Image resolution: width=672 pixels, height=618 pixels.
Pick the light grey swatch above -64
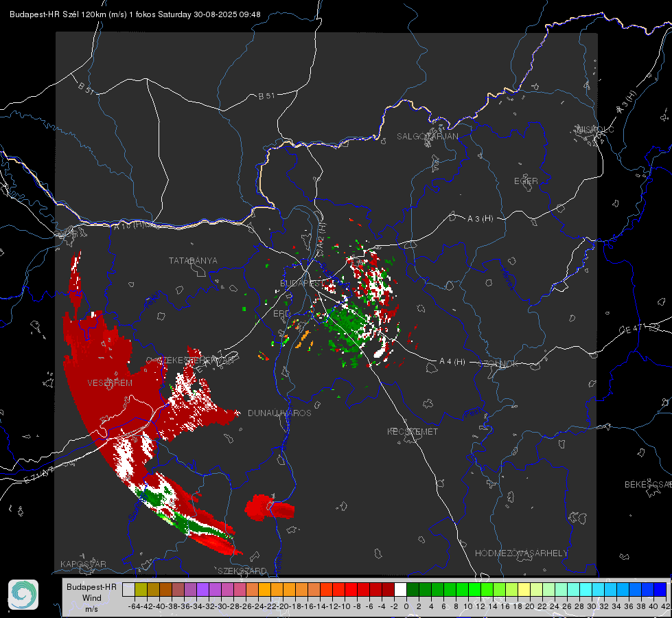click(x=128, y=589)
